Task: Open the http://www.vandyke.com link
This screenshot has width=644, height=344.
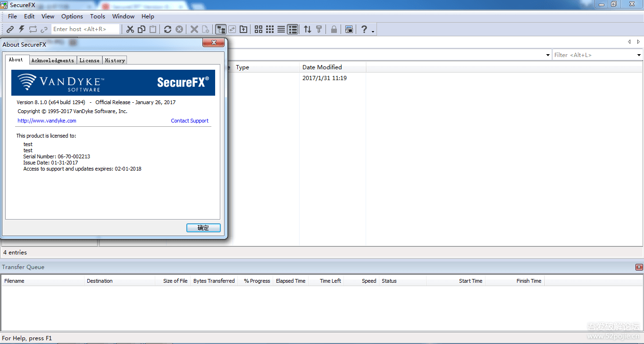Action: click(47, 121)
